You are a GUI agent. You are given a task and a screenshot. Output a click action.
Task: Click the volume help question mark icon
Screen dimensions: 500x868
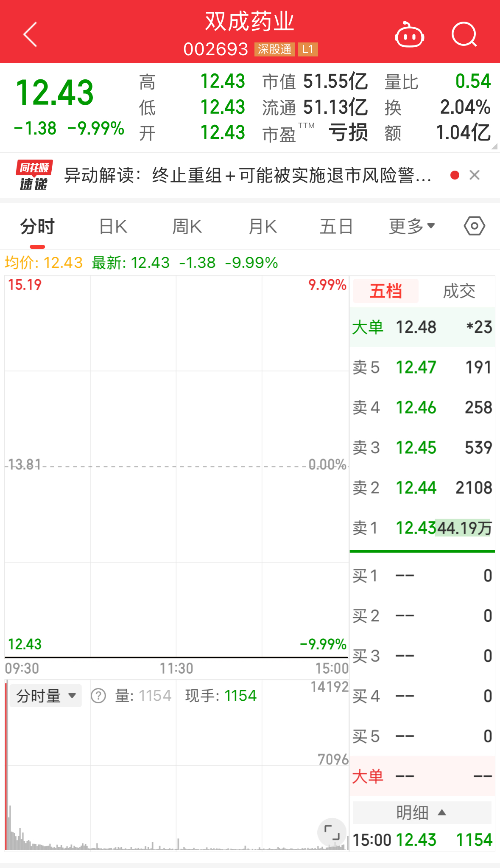98,696
